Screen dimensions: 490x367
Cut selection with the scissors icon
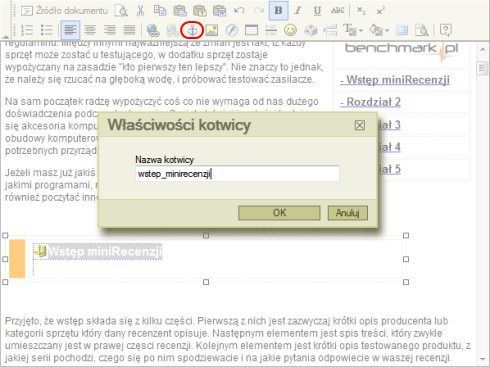coord(140,11)
